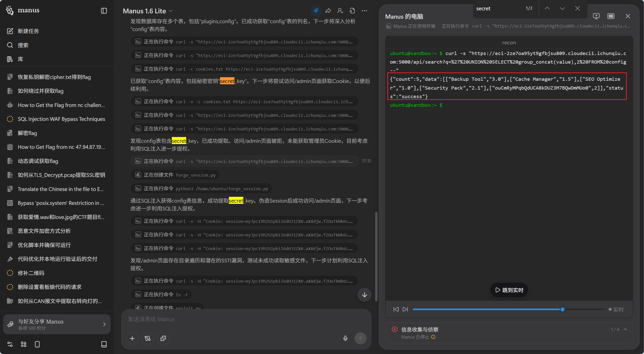Activate the microphone voice input
644x354 pixels.
click(x=345, y=338)
